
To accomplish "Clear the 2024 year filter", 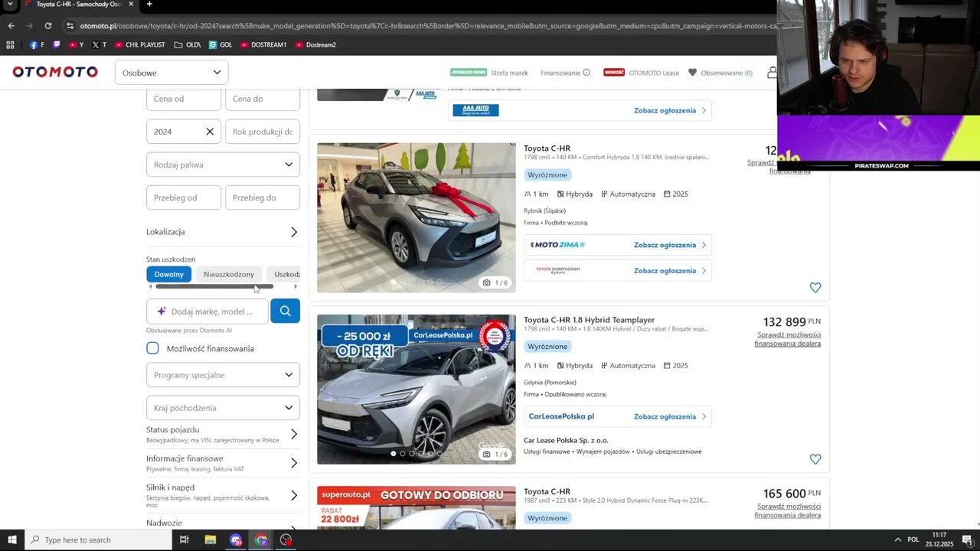I will (210, 132).
